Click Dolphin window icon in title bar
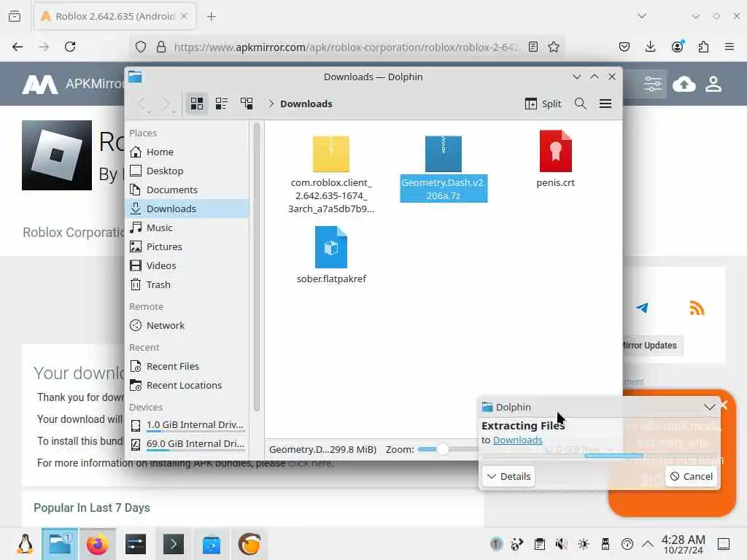Screen dimensions: 747x560 coord(135,77)
